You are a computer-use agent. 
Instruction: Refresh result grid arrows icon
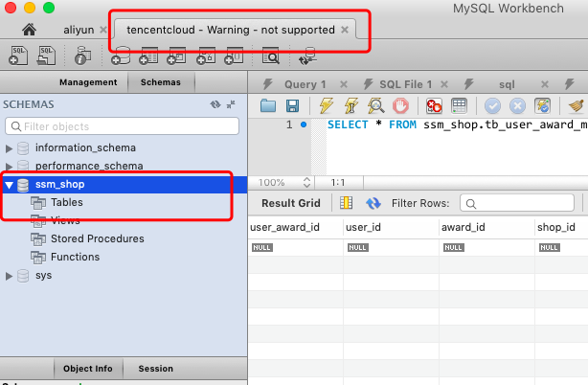pos(373,203)
